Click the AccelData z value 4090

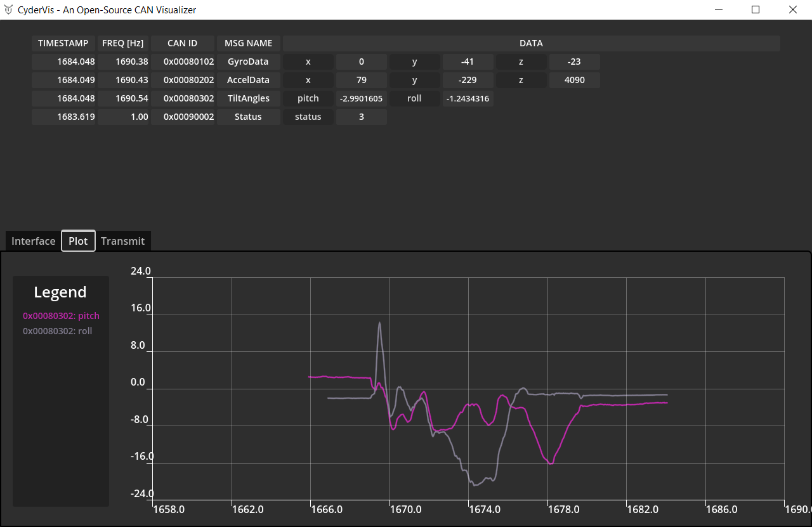coord(574,80)
